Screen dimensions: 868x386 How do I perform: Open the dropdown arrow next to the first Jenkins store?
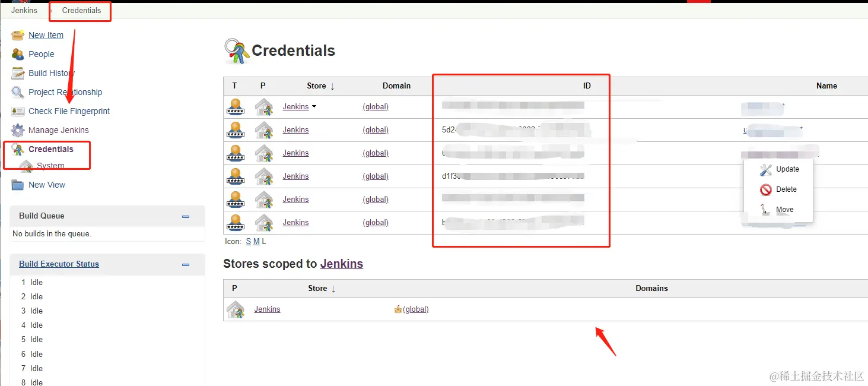tap(314, 107)
